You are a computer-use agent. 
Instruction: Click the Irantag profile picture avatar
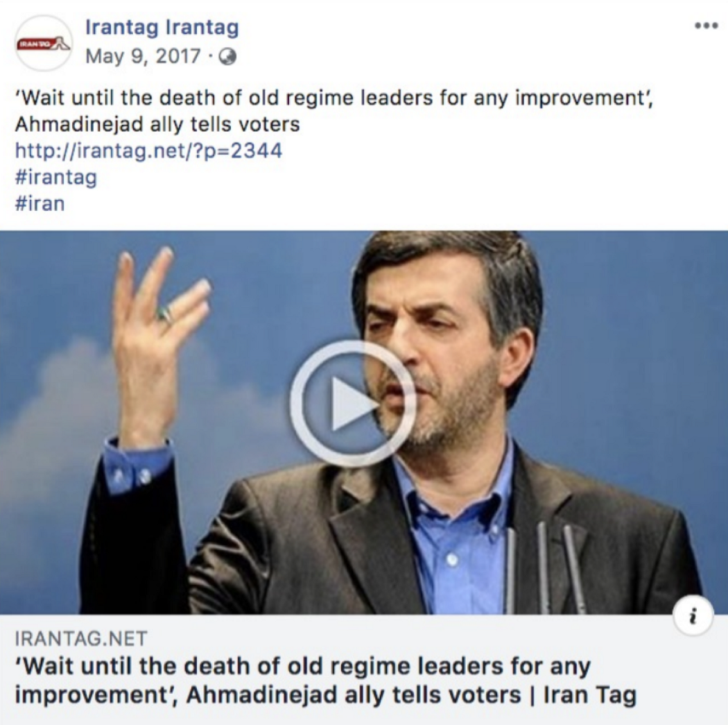44,43
